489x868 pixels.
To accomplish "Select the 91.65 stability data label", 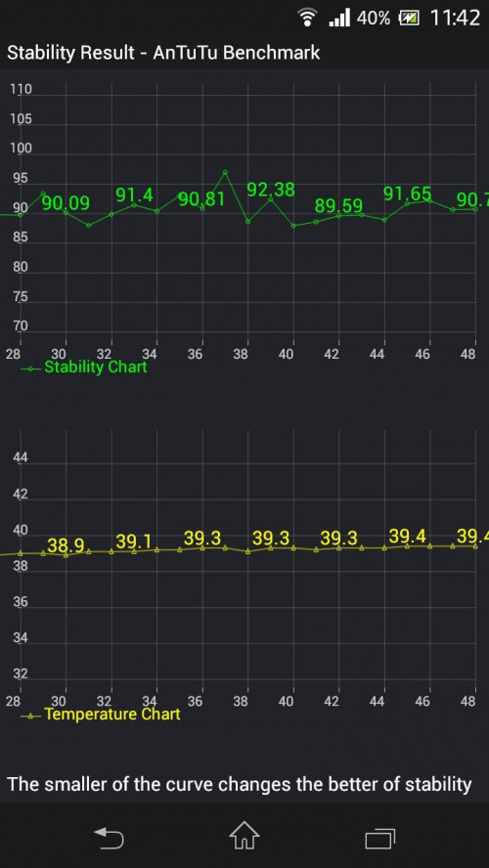I will (x=408, y=194).
